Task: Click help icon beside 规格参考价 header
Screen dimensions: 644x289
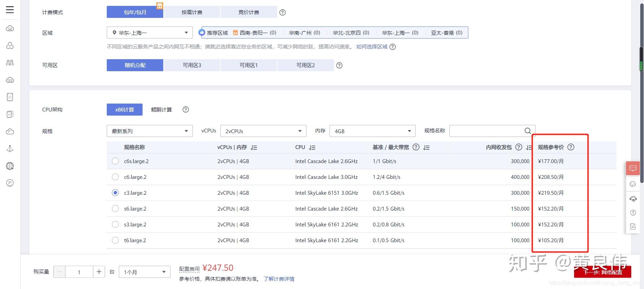Action: click(571, 147)
